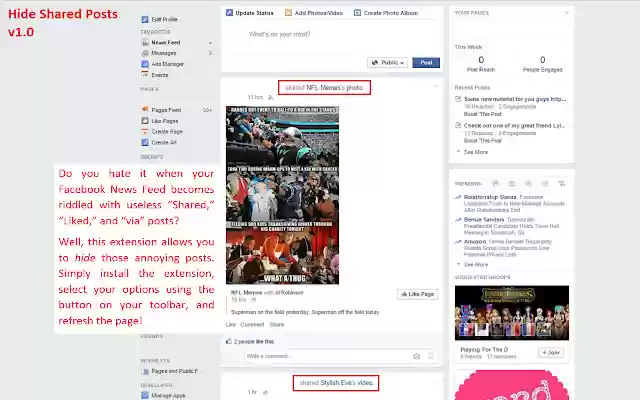Screen dimensions: 640x400
Task: Expand See More under Recent Posts
Action: pos(476,152)
